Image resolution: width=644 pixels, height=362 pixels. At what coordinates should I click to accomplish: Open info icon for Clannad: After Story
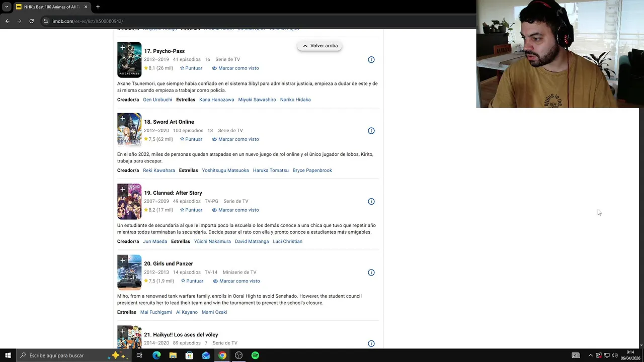[x=371, y=202]
